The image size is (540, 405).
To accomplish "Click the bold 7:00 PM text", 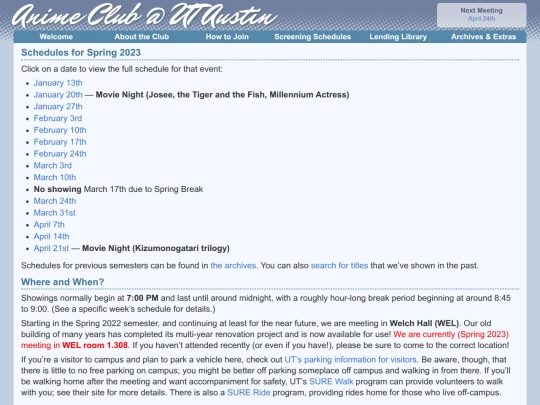I will (x=142, y=298).
